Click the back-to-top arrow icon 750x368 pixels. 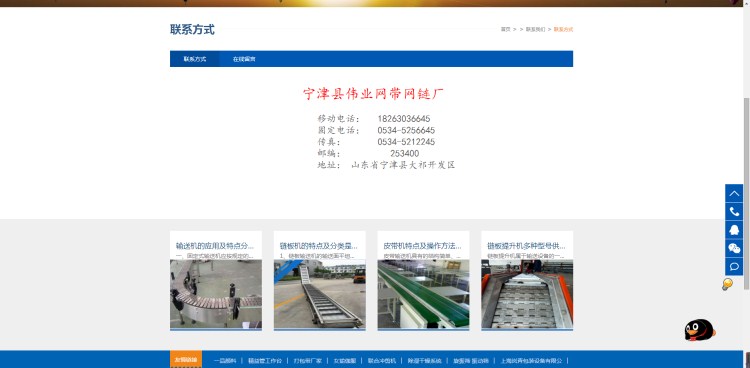734,193
